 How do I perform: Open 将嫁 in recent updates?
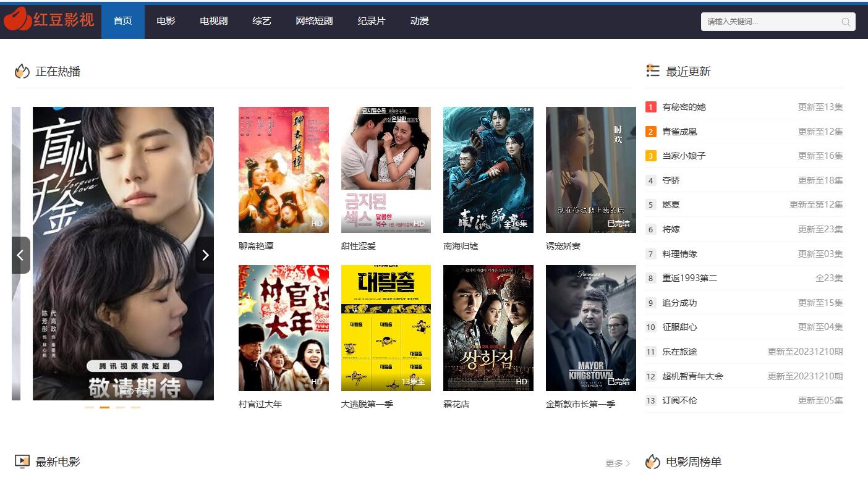coord(671,229)
